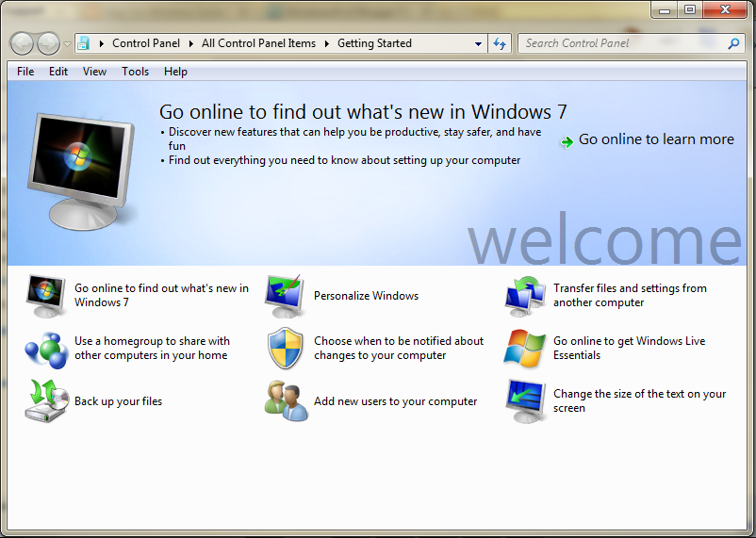Maximize the Getting Started window
This screenshot has height=538, width=756.
pos(690,9)
